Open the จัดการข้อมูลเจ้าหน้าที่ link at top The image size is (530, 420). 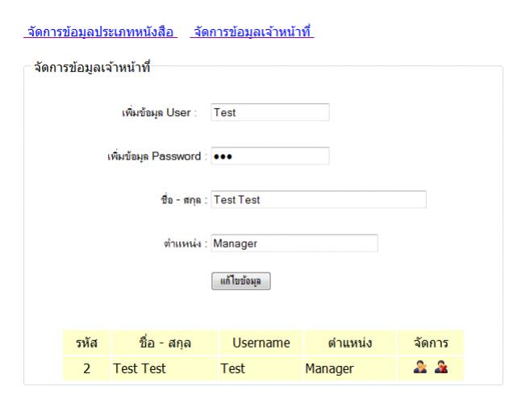click(252, 31)
